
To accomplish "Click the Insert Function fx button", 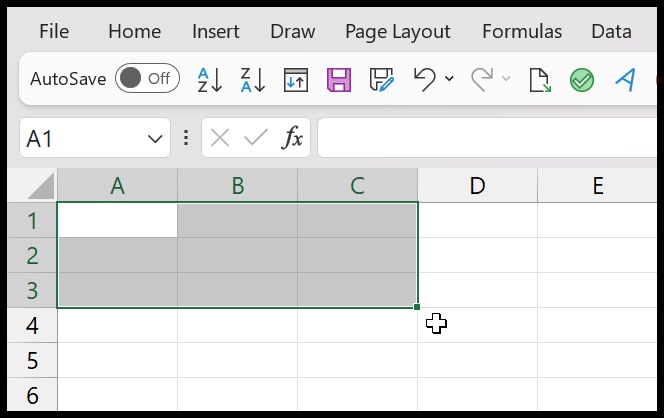I will tap(292, 138).
